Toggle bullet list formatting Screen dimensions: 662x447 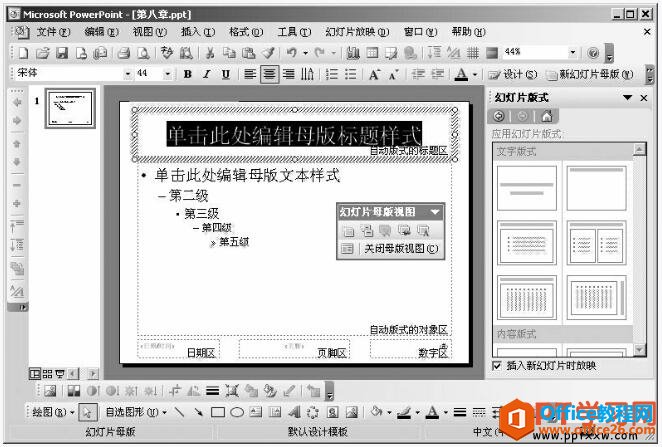[350, 75]
